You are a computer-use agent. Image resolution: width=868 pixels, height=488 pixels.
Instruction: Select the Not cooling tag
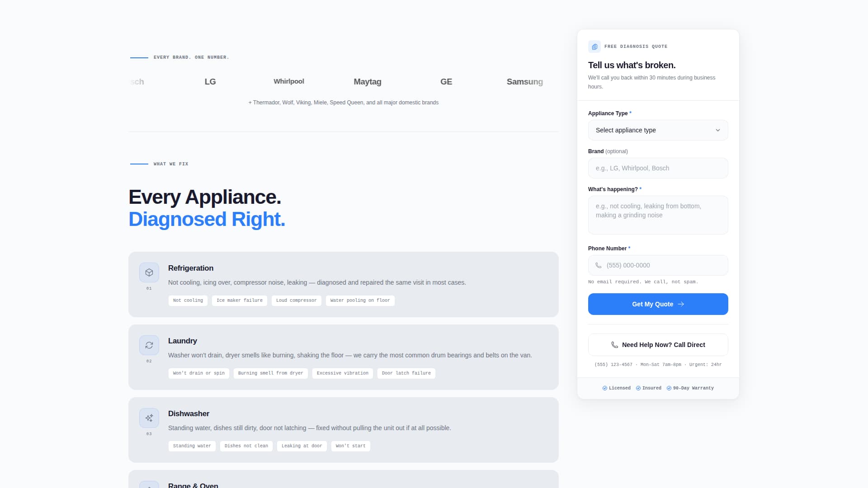188,300
